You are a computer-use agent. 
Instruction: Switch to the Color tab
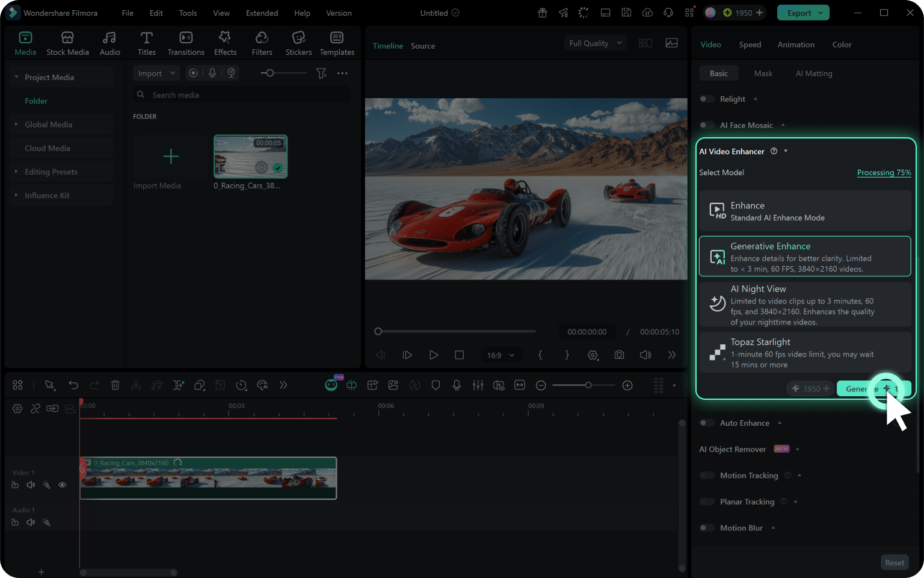coord(842,45)
